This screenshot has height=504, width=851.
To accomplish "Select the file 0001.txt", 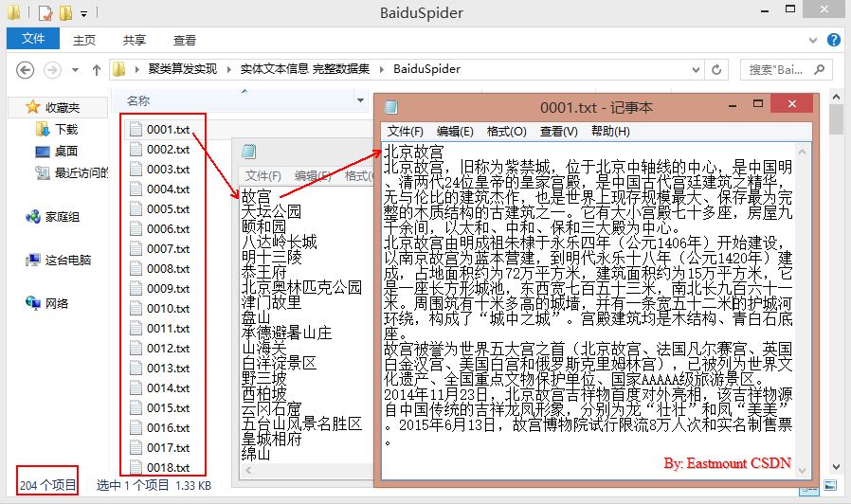I will [x=168, y=129].
